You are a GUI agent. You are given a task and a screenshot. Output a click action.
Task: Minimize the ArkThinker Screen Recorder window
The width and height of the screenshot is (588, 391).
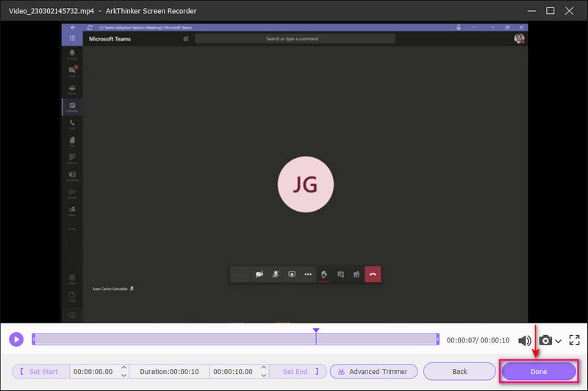point(531,11)
